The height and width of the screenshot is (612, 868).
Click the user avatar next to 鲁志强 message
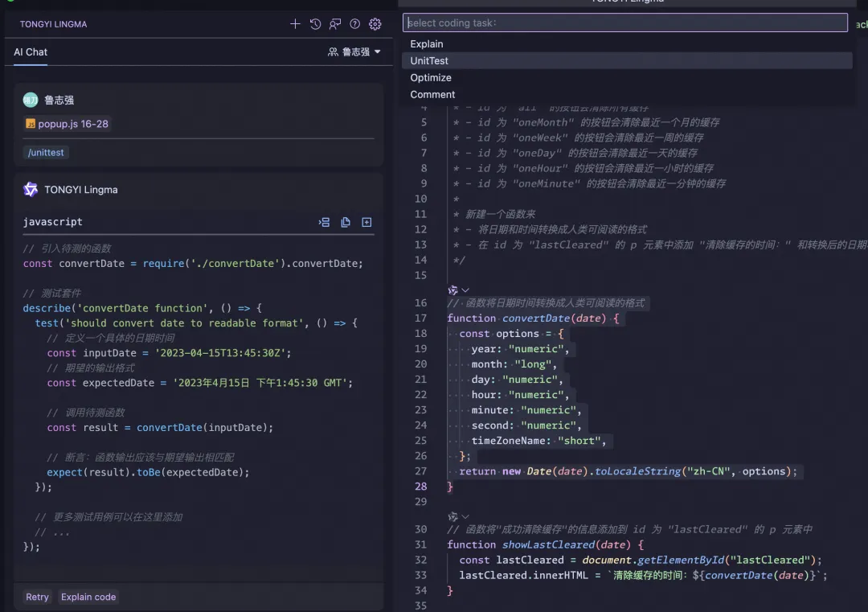(31, 100)
